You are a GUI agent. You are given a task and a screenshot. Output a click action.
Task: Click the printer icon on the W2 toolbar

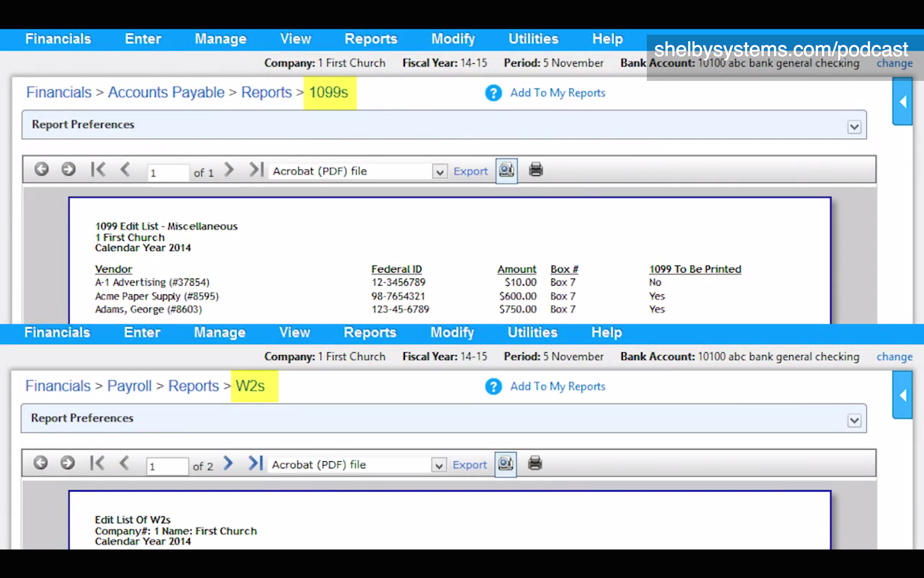pos(534,464)
